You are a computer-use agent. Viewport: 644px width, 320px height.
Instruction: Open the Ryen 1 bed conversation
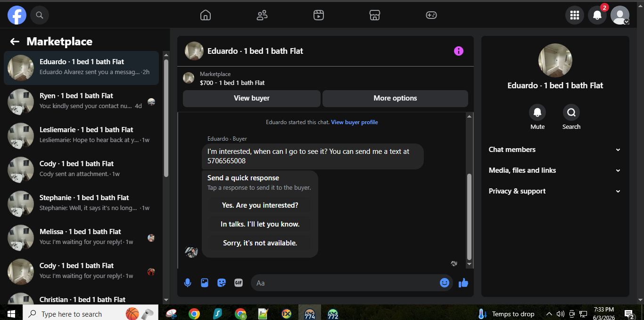[81, 102]
